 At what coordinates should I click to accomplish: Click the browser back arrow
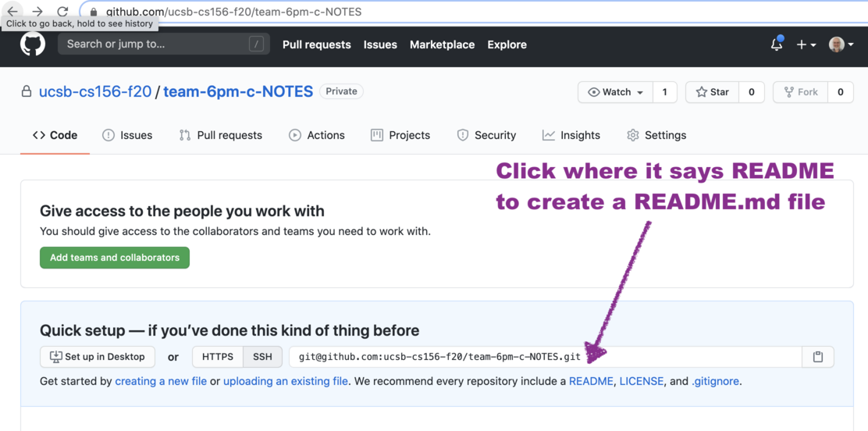pyautogui.click(x=12, y=11)
